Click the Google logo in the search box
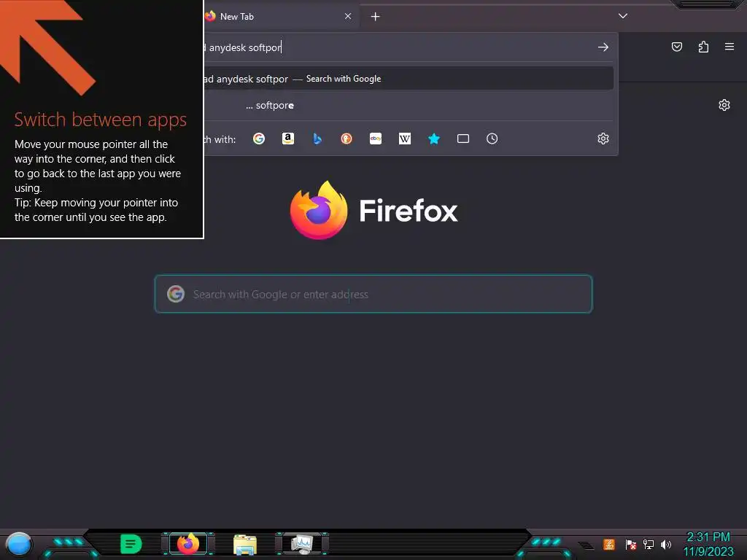 coord(176,294)
